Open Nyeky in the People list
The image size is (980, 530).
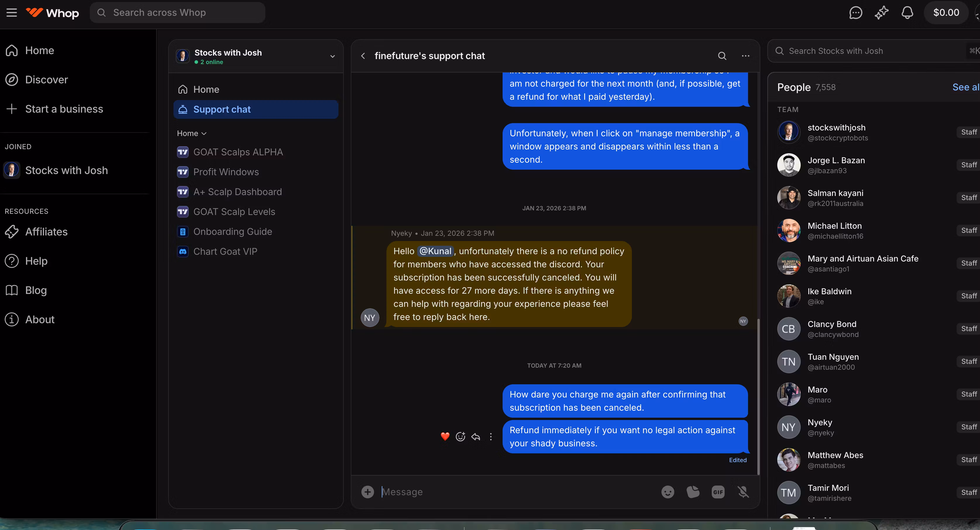878,427
